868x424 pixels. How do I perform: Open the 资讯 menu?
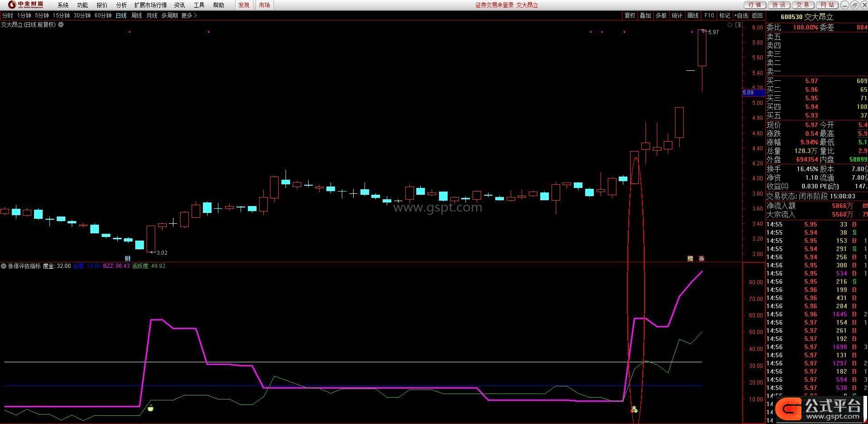pyautogui.click(x=180, y=5)
